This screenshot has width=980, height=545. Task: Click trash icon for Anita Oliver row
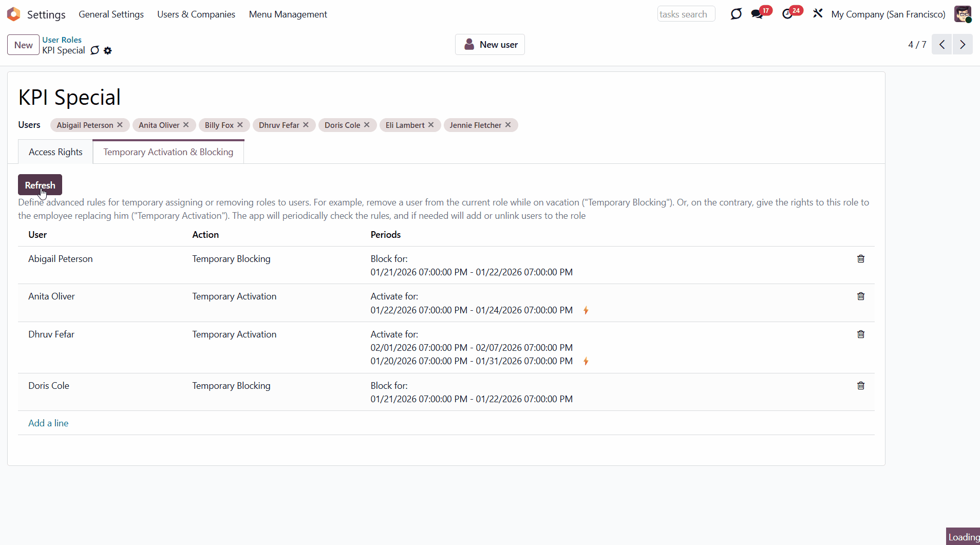point(861,296)
